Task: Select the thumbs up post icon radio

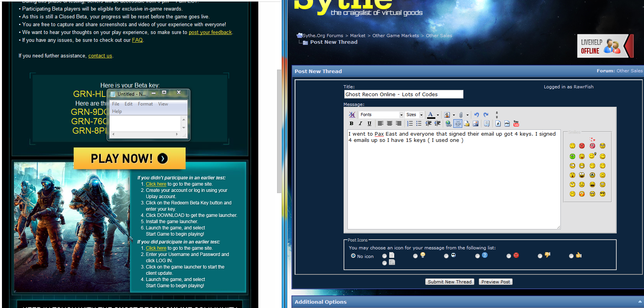Action: tap(571, 256)
